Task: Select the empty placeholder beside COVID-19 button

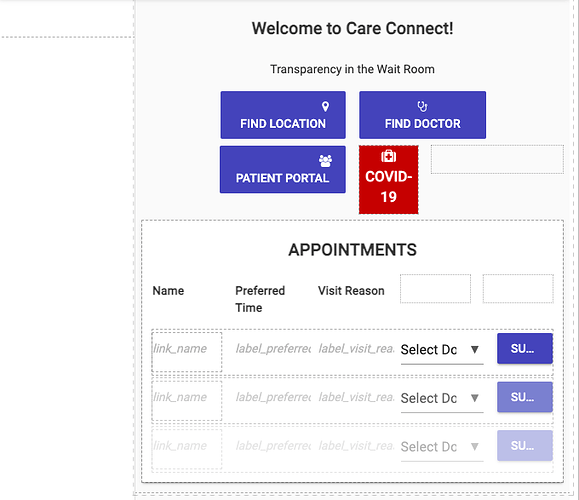Action: tap(497, 159)
